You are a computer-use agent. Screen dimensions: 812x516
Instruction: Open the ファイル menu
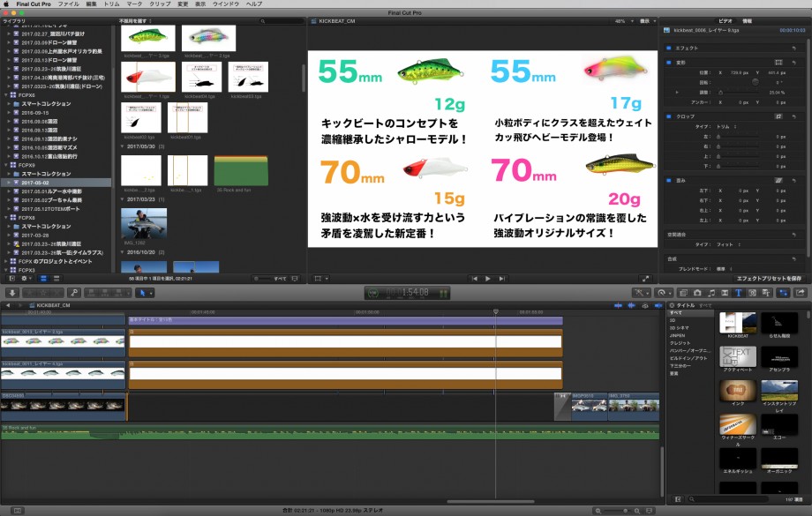click(x=68, y=4)
